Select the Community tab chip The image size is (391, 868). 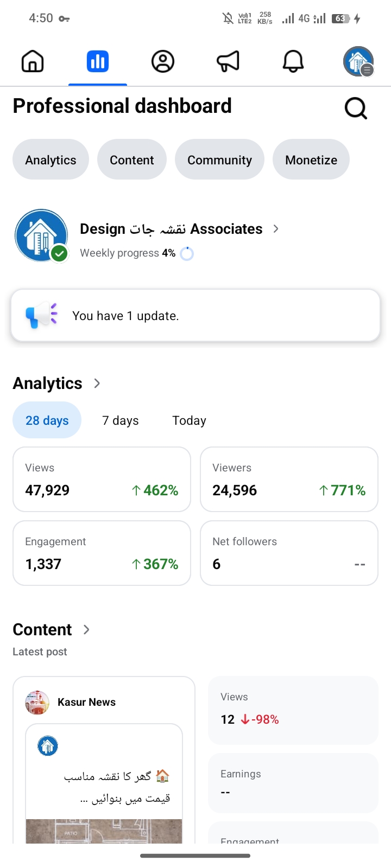click(x=219, y=160)
